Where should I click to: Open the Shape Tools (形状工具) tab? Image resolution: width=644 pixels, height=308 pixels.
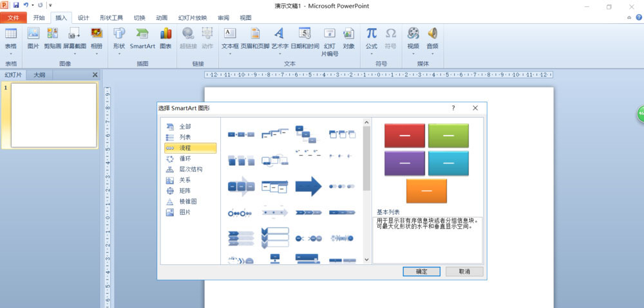coord(111,17)
